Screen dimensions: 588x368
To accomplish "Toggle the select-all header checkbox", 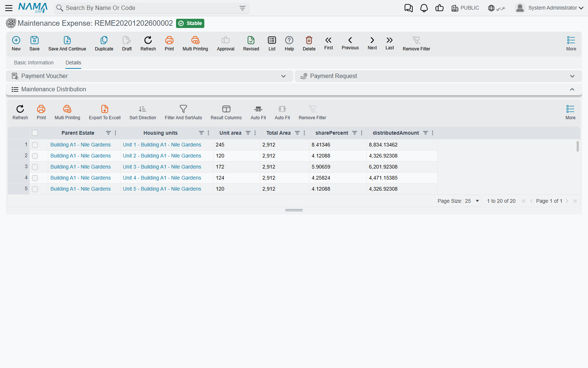I will pyautogui.click(x=35, y=133).
